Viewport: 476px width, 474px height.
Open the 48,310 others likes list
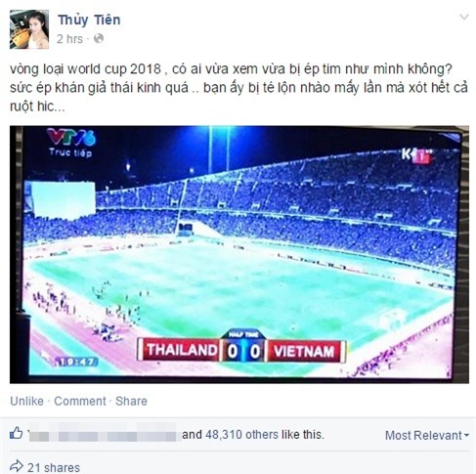tap(241, 435)
